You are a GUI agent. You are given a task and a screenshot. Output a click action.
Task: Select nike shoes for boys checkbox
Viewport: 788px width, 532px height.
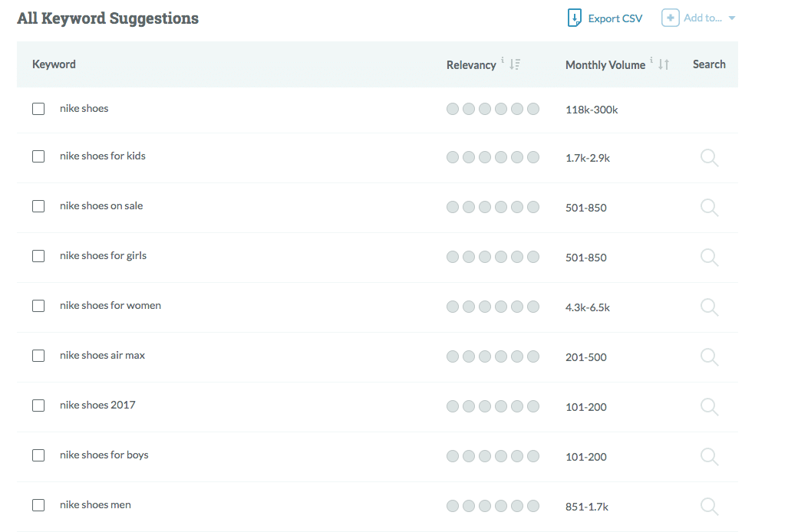tap(38, 455)
